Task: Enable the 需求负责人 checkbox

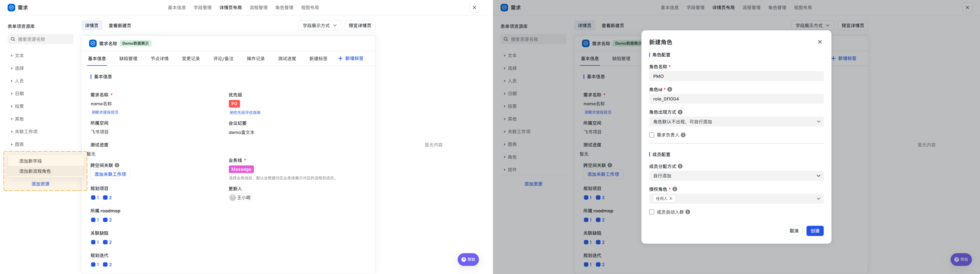Action: [652, 135]
